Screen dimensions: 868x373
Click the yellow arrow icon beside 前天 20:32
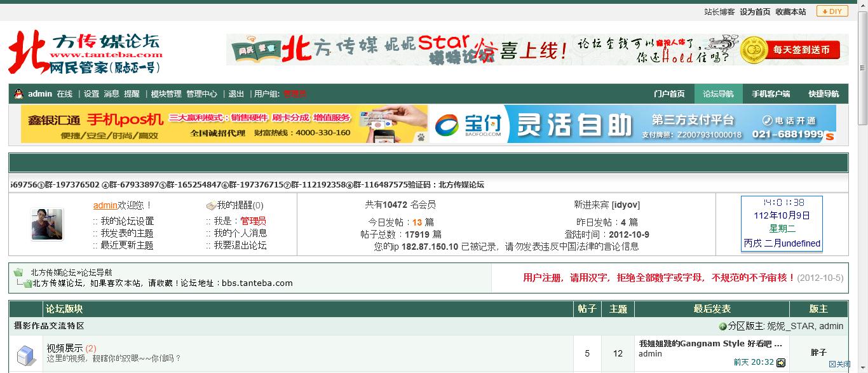click(780, 362)
